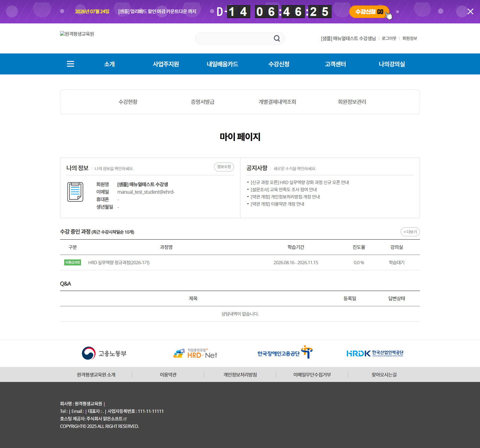
Task: Open the HRD-Net logo link
Action: pyautogui.click(x=195, y=353)
